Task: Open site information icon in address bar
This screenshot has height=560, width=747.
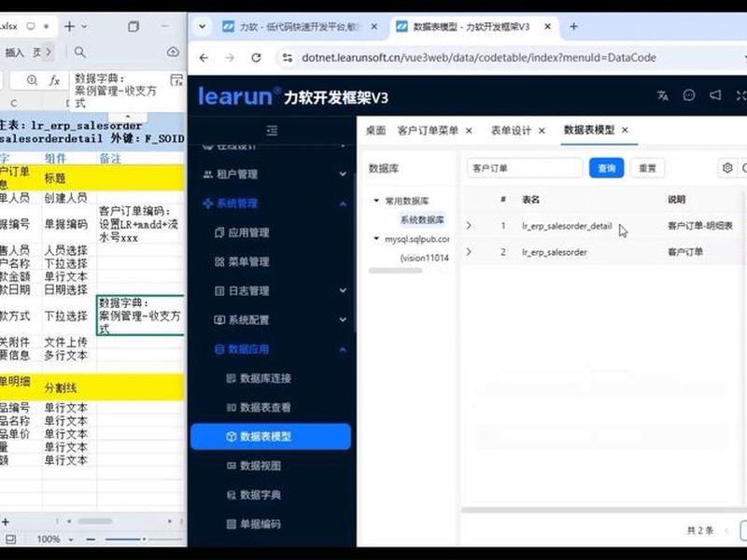Action: (288, 58)
